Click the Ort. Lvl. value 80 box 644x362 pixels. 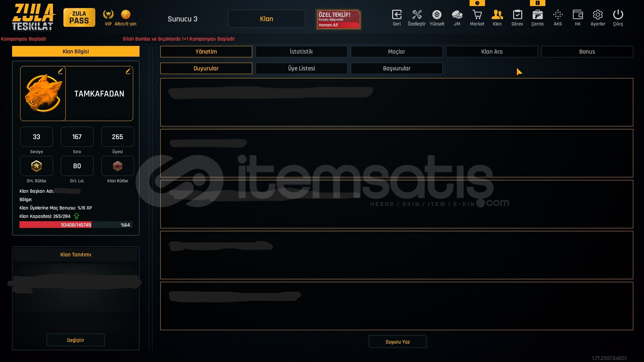click(77, 166)
